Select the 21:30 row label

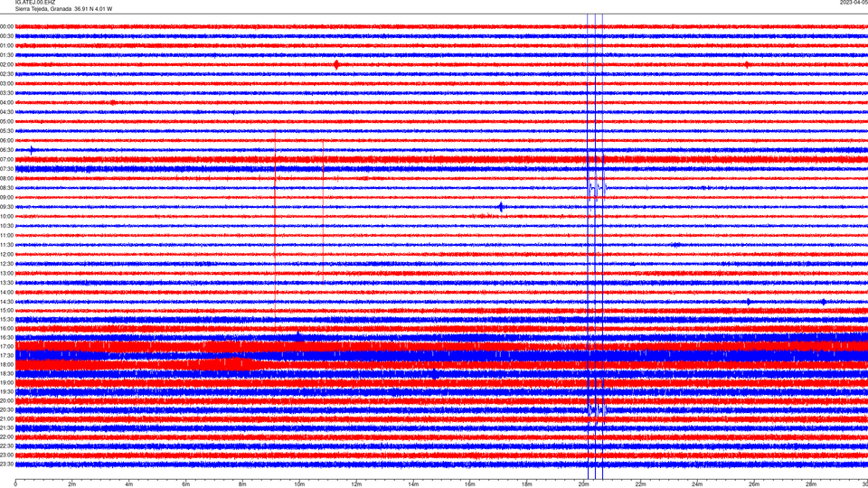[6, 427]
